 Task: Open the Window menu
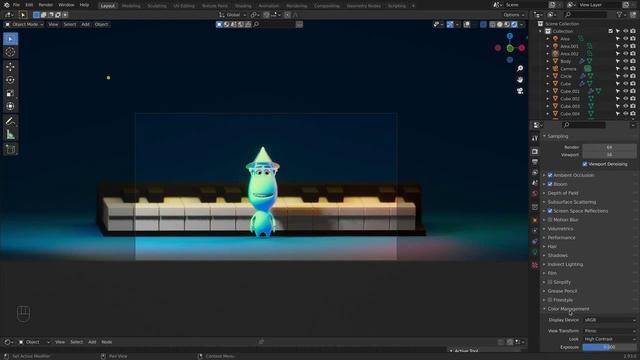66,5
